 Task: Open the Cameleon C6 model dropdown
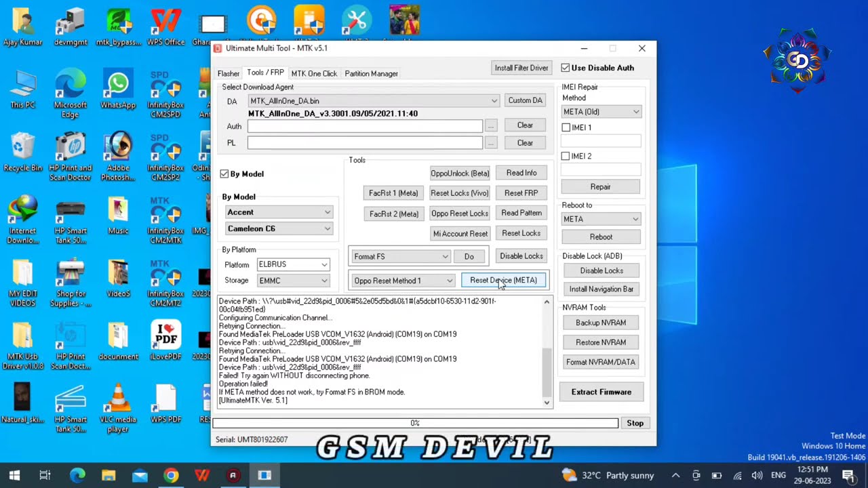tap(279, 228)
